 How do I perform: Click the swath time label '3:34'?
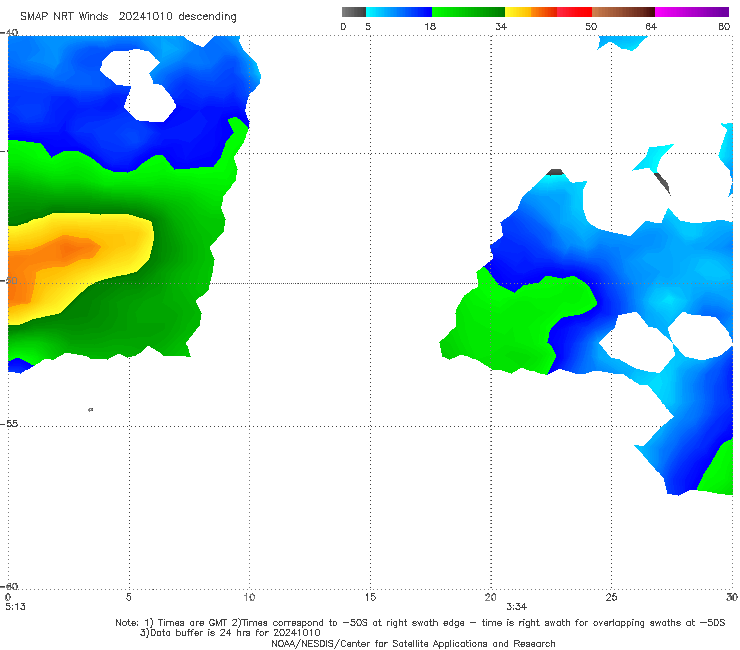tap(516, 607)
